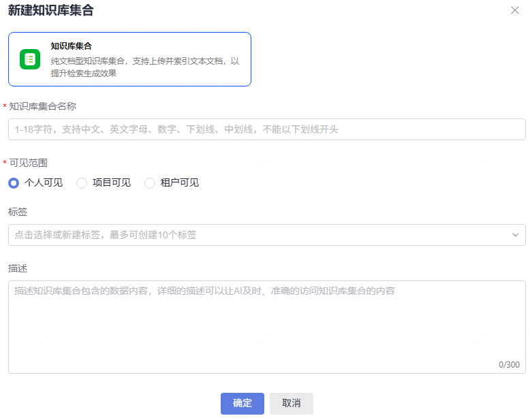The width and height of the screenshot is (532, 418).
Task: Click the 标签 field label
Action: click(x=18, y=212)
